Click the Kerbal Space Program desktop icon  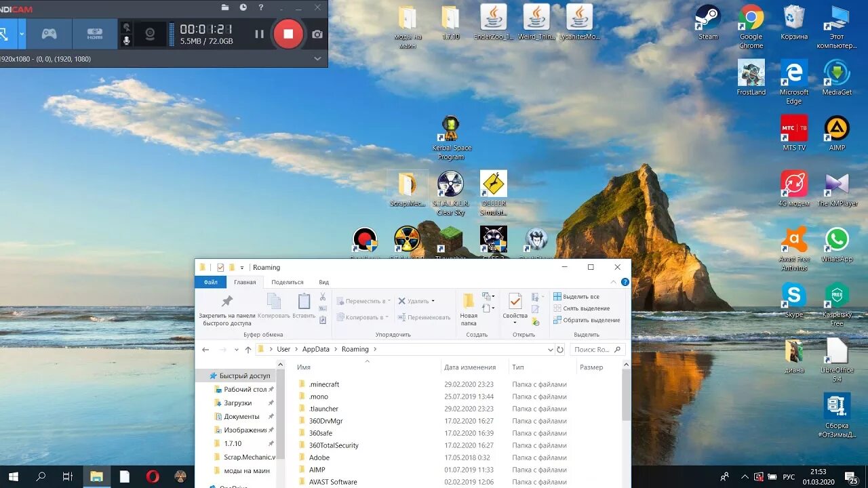[451, 138]
